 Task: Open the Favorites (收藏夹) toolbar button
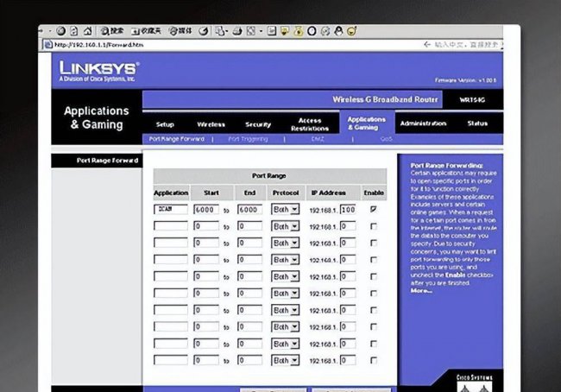point(146,31)
